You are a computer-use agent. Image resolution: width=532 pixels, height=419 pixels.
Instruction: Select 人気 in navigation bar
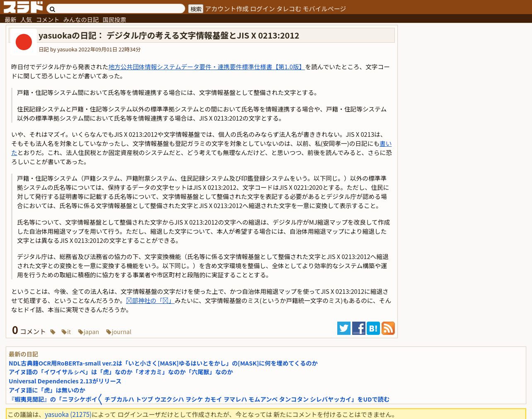26,19
